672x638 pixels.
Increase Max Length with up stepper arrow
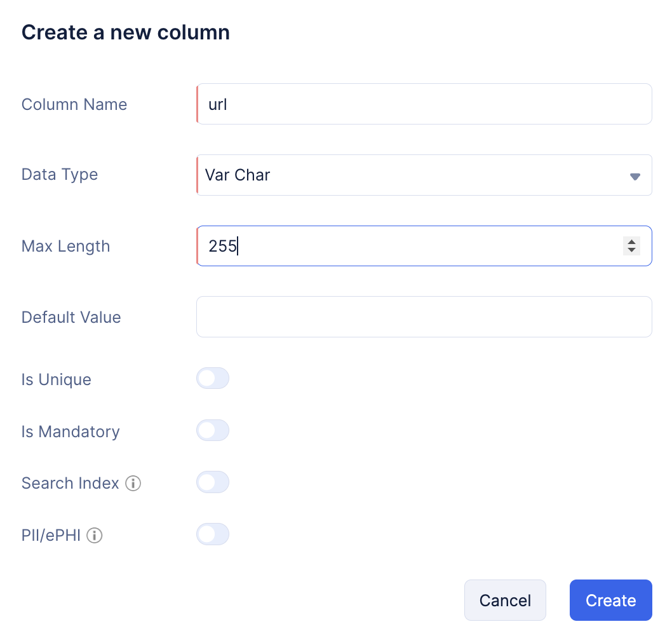tap(631, 242)
